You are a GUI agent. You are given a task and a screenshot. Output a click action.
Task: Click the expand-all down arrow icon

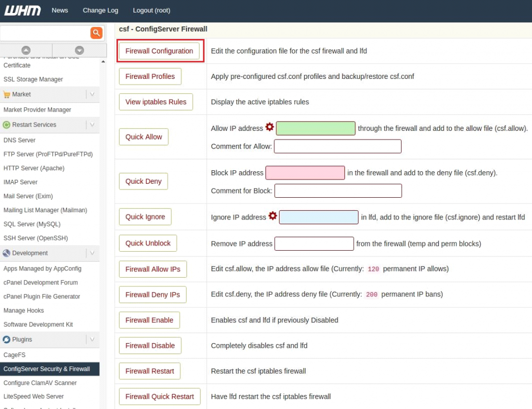(79, 50)
